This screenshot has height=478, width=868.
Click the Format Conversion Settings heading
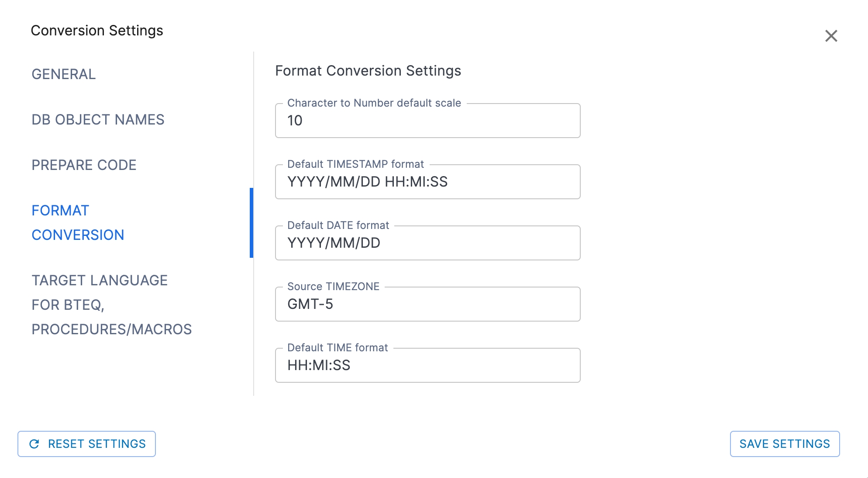(368, 71)
